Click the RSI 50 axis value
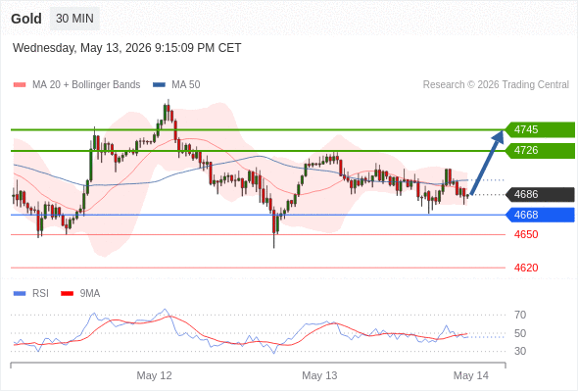This screenshot has width=578, height=392. point(520,333)
